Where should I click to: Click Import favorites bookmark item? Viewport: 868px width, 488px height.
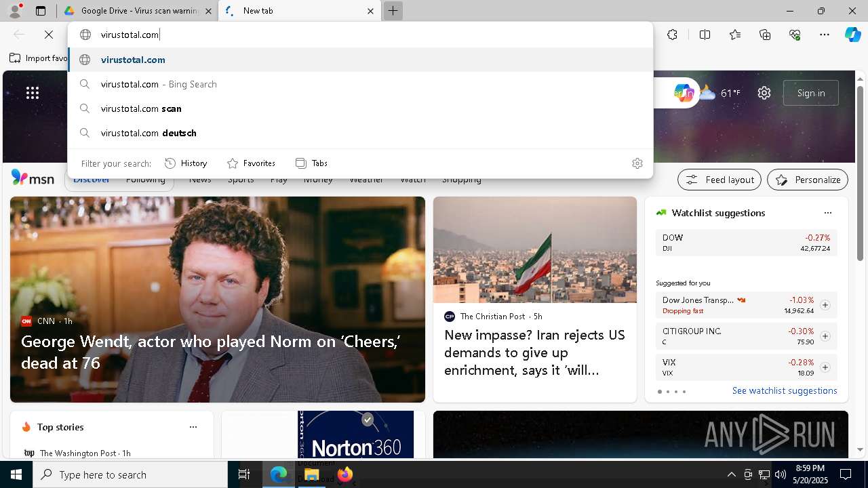click(x=39, y=58)
